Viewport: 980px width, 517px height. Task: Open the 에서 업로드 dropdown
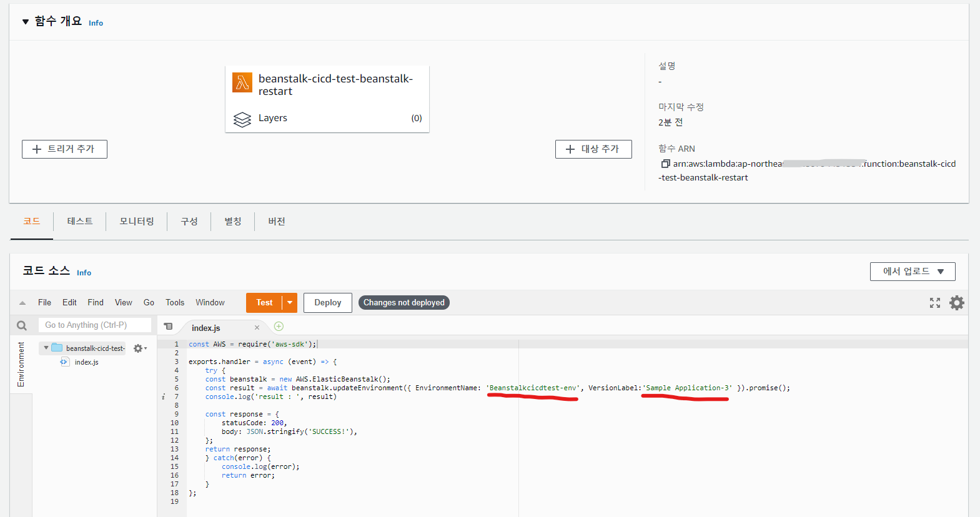tap(913, 272)
